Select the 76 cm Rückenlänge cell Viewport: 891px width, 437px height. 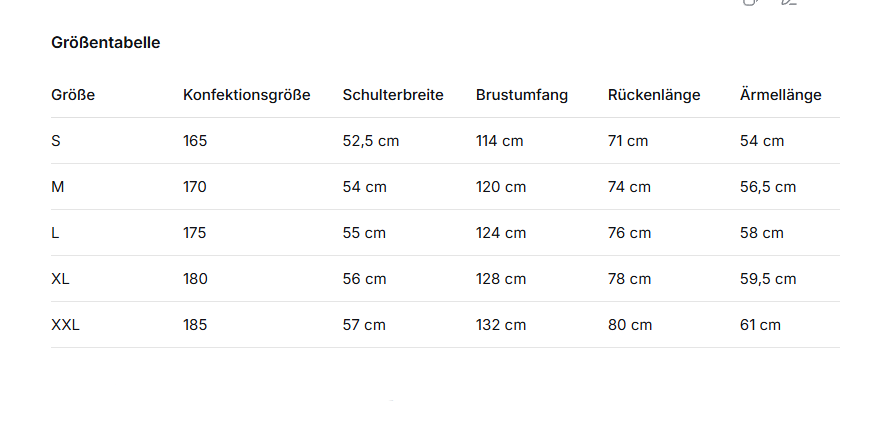(629, 233)
